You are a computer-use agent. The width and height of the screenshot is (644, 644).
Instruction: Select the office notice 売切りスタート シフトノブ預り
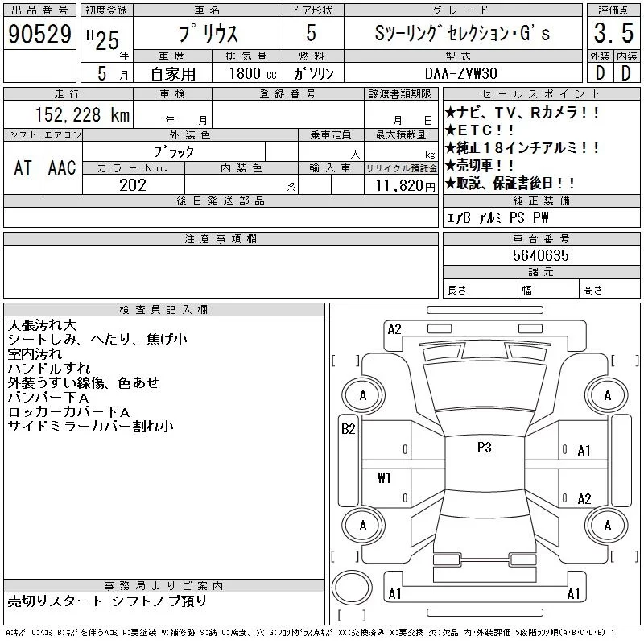[x=107, y=601]
